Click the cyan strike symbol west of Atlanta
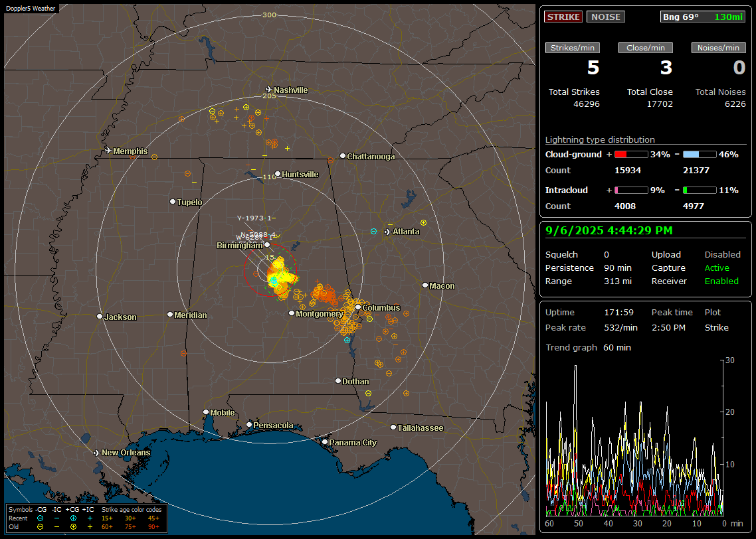The width and height of the screenshot is (756, 539). [x=373, y=232]
